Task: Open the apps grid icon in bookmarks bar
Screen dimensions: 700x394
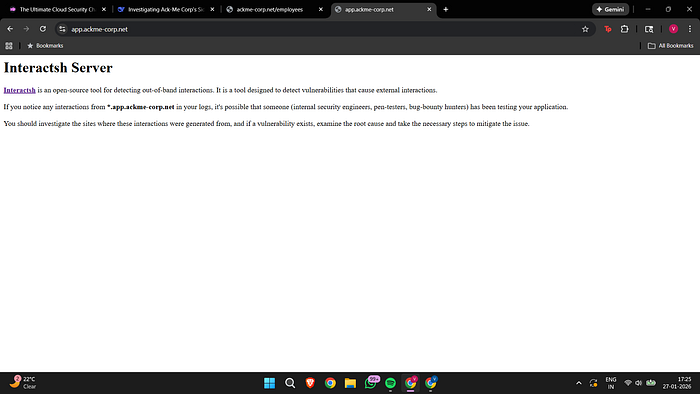Action: pyautogui.click(x=9, y=46)
